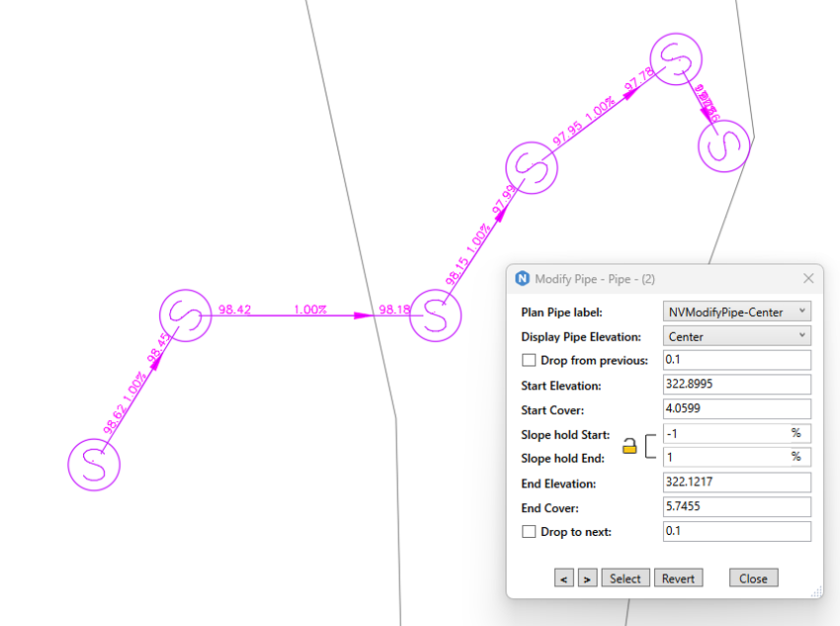This screenshot has height=626, width=840.
Task: Click the 98.42 pipe elevation label
Action: [235, 310]
